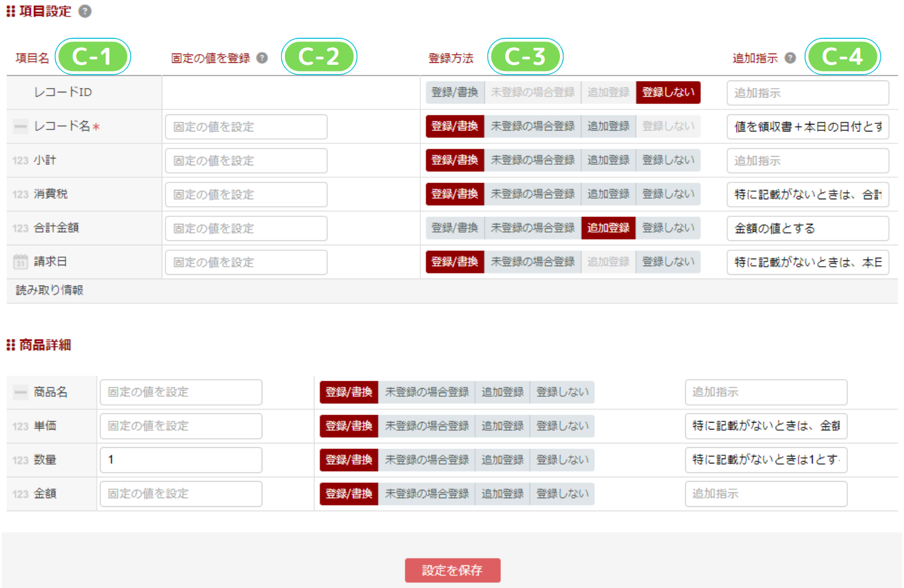Select 登録/書換 for the レコードID row
Screen dimensions: 904x588
pos(455,92)
